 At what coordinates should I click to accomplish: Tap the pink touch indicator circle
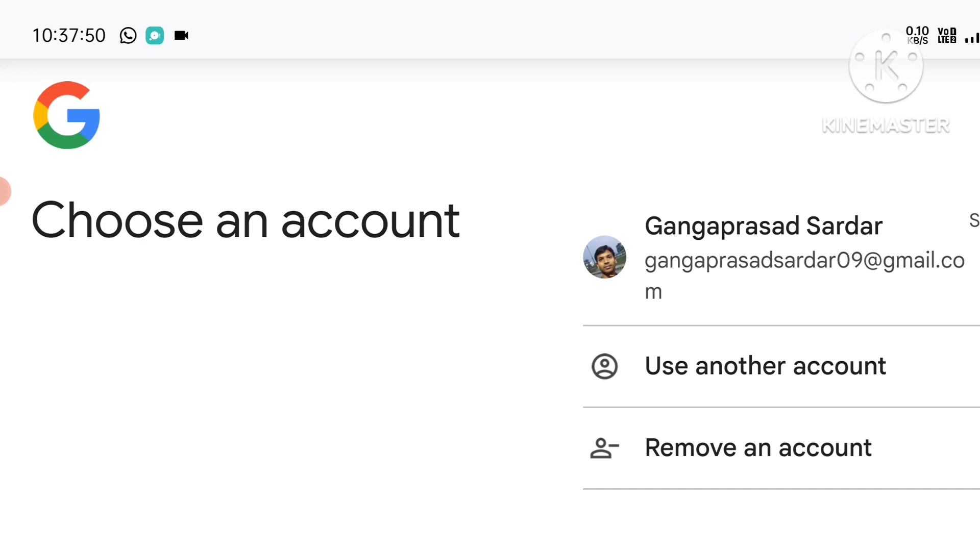[x=4, y=192]
